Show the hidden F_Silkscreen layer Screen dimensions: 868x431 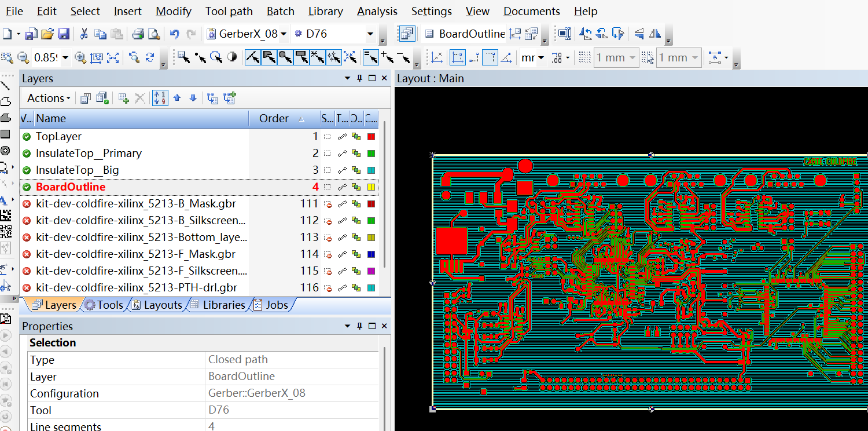pos(27,271)
